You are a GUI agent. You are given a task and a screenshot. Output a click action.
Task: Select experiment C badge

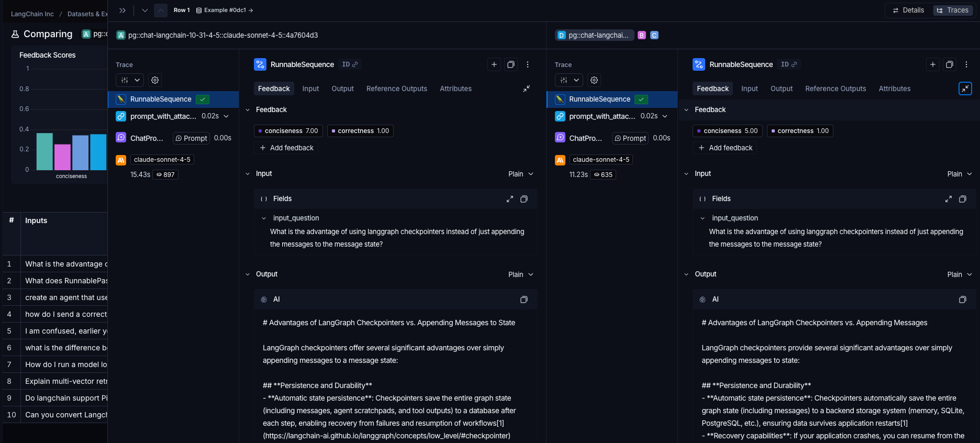[654, 35]
